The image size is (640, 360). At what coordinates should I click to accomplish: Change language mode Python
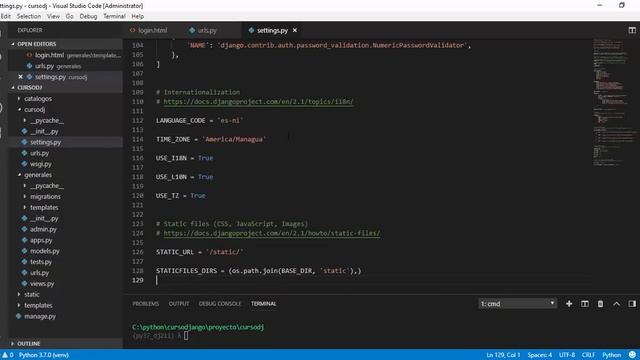(611, 355)
